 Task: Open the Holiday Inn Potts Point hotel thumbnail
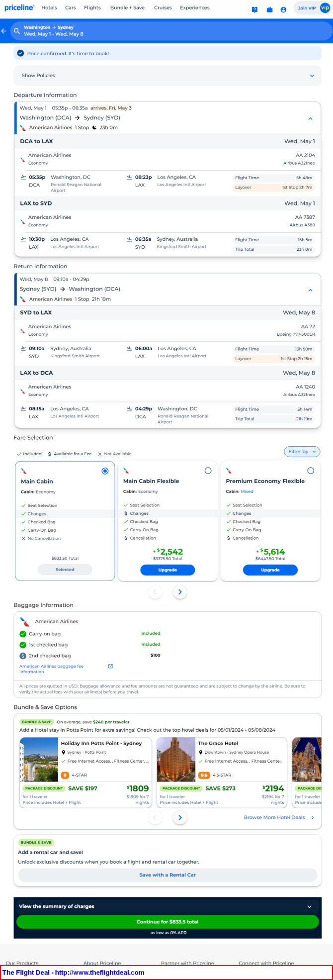[39, 760]
